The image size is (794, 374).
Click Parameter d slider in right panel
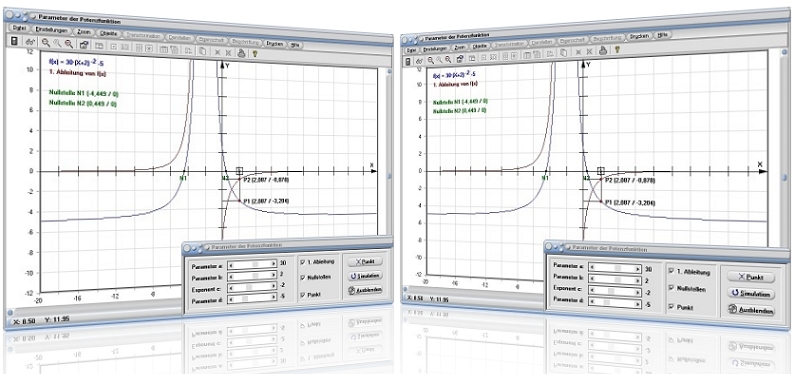coord(615,304)
